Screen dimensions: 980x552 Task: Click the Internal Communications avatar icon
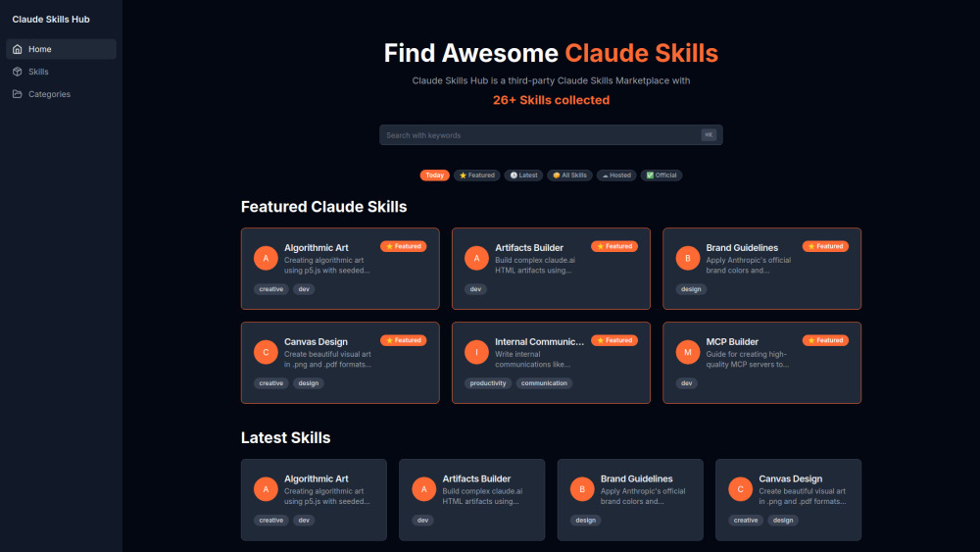coord(476,352)
